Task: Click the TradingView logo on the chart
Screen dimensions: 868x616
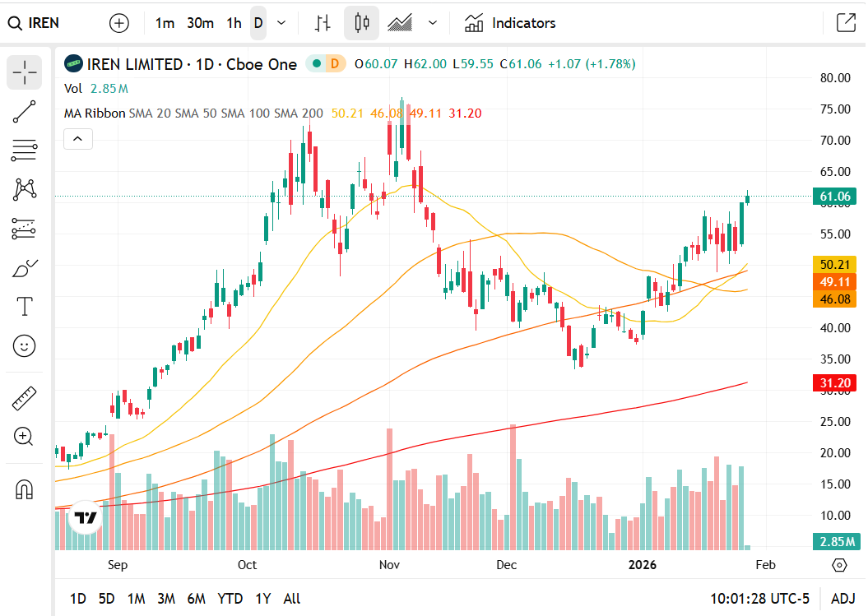Action: click(x=86, y=518)
